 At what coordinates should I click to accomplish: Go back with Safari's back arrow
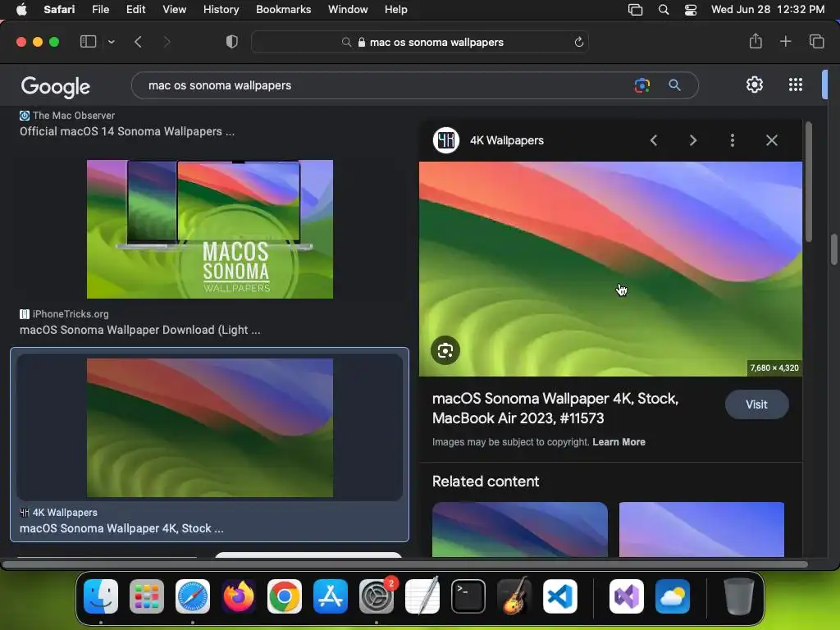(138, 42)
